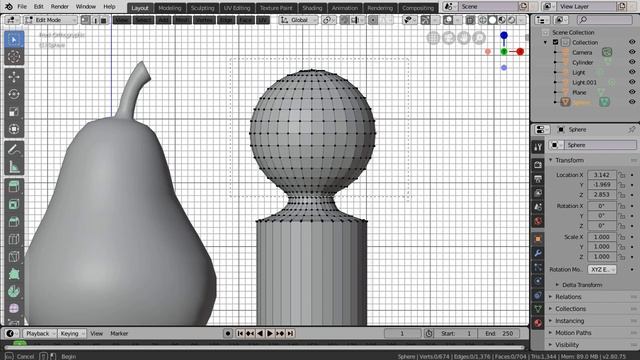Collapse the Collection tree in outliner
Image resolution: width=640 pixels, height=360 pixels.
click(x=546, y=42)
